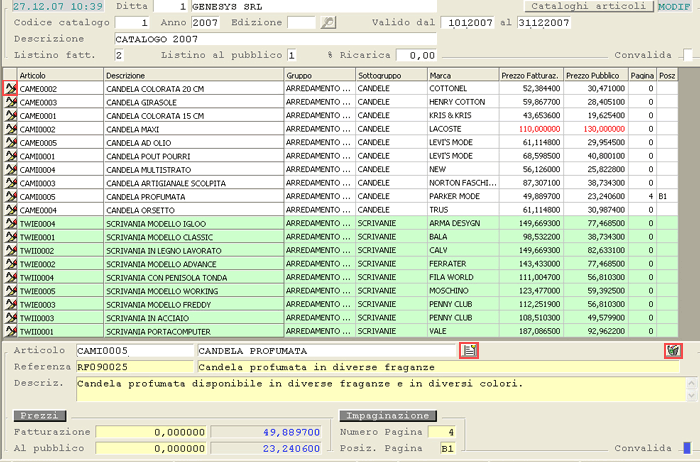
Task: Click the scroll down arrow of description box
Action: (x=692, y=395)
